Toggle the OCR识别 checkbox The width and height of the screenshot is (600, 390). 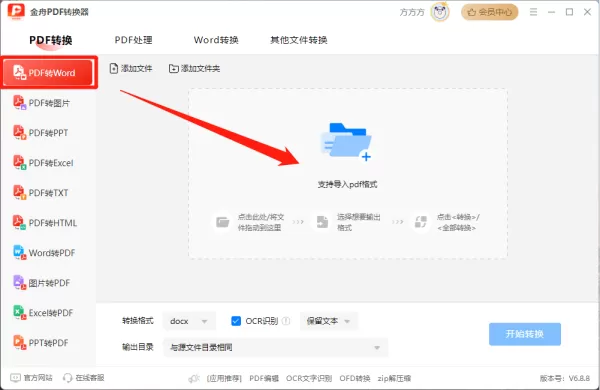[x=236, y=321]
